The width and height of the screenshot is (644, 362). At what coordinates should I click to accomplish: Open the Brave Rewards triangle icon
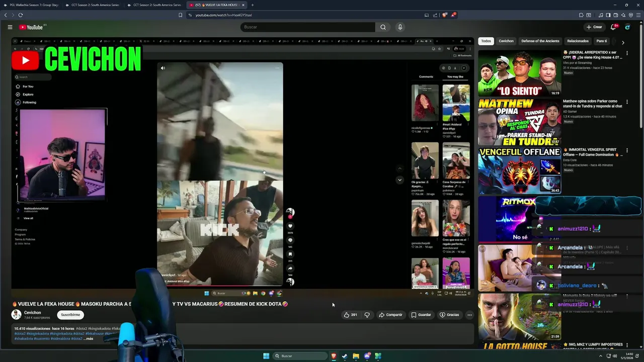pyautogui.click(x=453, y=15)
